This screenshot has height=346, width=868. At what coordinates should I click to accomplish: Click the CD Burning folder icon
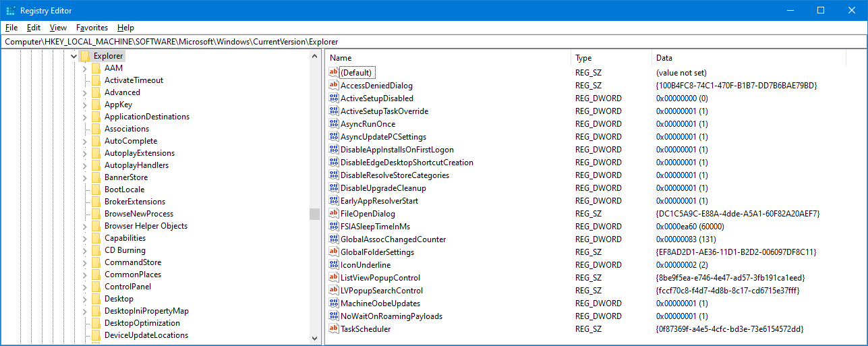tap(96, 250)
